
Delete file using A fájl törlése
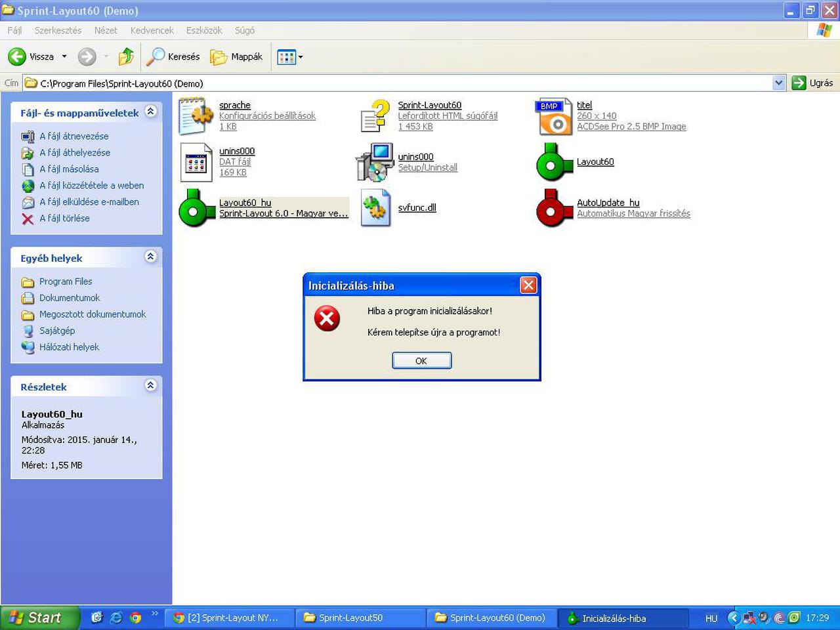click(x=64, y=218)
